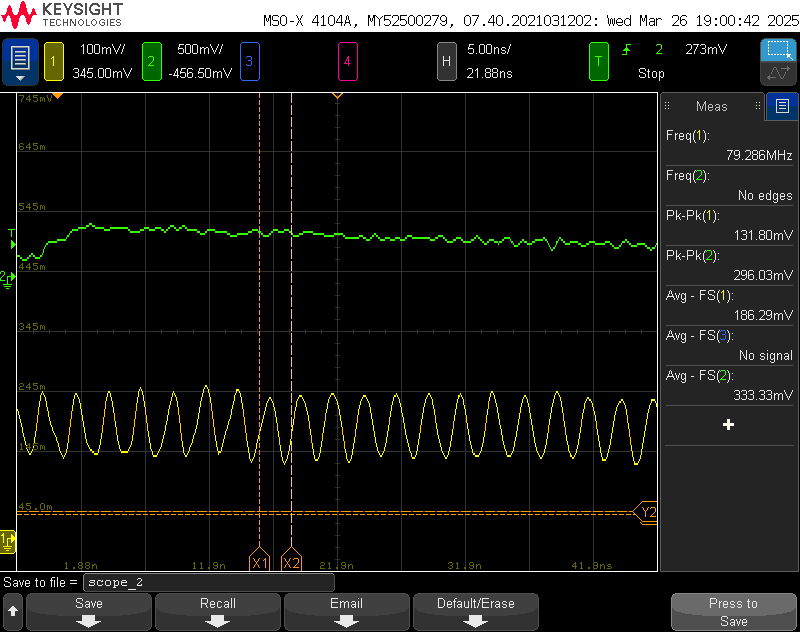
Task: Click the back up-arrow softkey
Action: (13, 611)
